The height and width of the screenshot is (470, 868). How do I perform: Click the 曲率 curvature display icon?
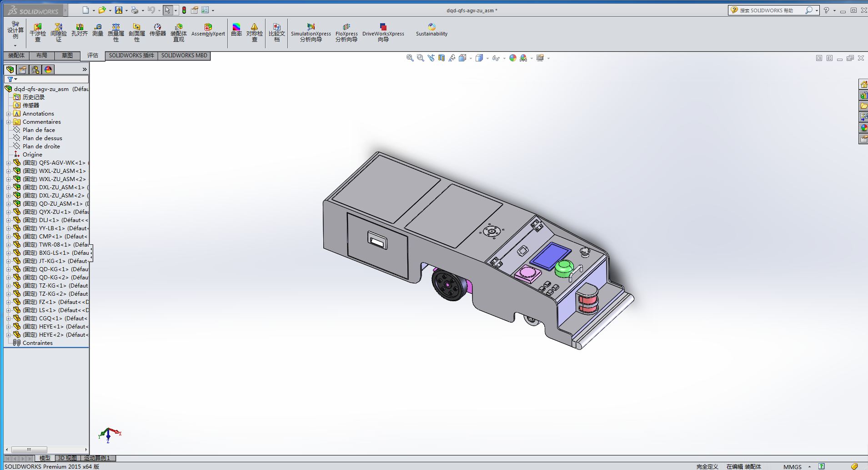click(x=236, y=30)
